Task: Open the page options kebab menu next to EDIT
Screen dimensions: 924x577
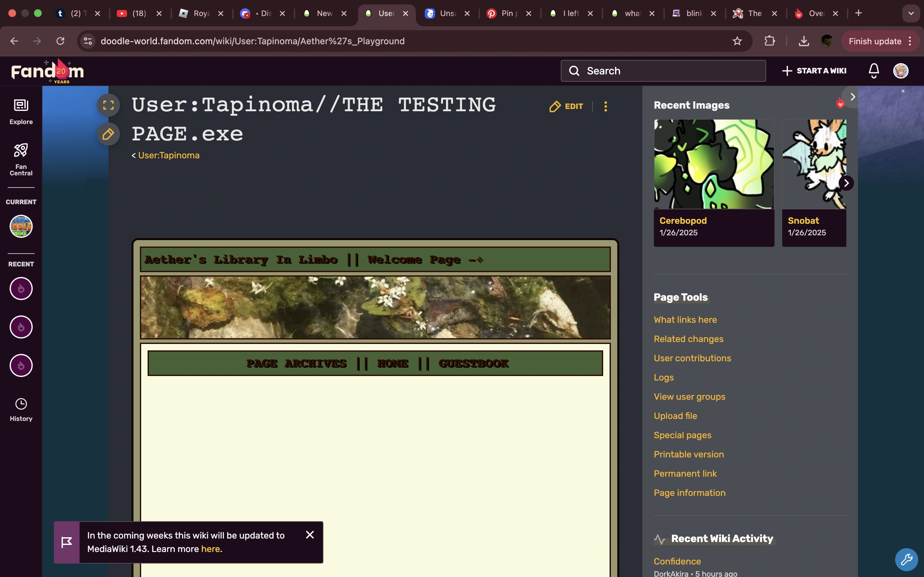Action: click(605, 106)
